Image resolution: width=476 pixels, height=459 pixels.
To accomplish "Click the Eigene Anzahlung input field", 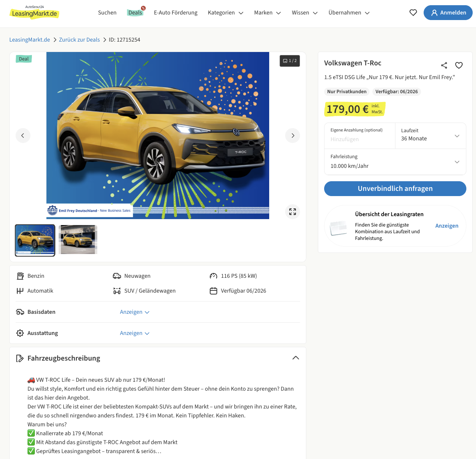I will click(359, 139).
